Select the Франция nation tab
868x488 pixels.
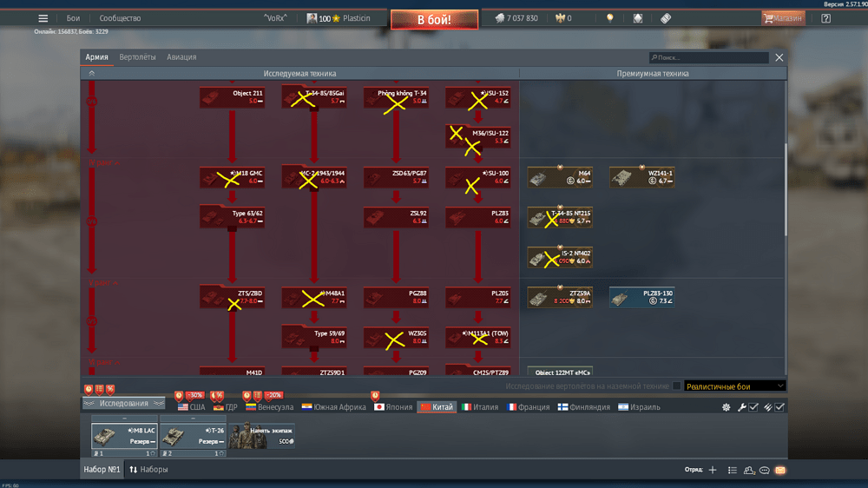(529, 407)
